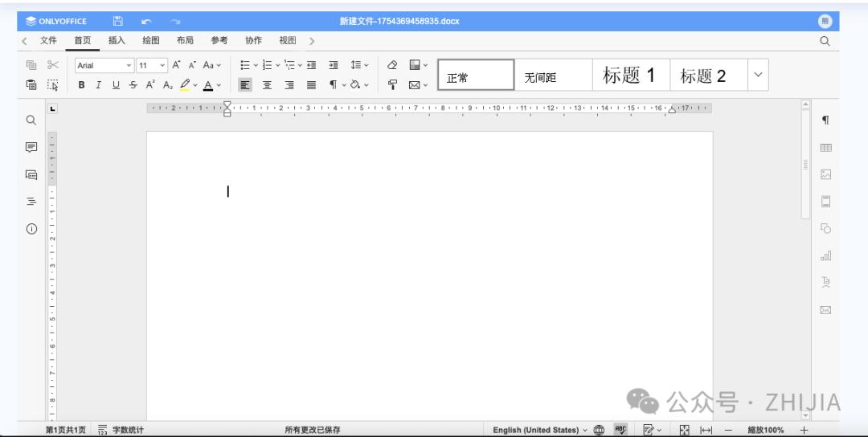Expand the styles gallery dropdown arrow
The height and width of the screenshot is (437, 868).
[x=758, y=76]
